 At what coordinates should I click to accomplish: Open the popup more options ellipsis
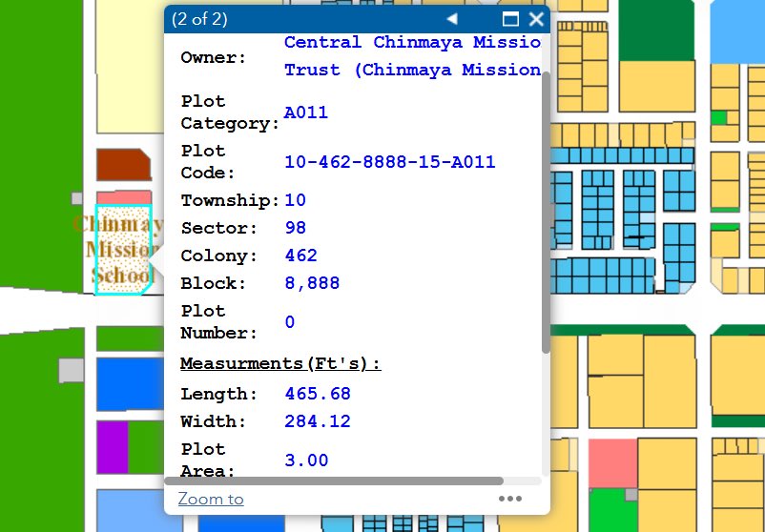click(x=510, y=499)
